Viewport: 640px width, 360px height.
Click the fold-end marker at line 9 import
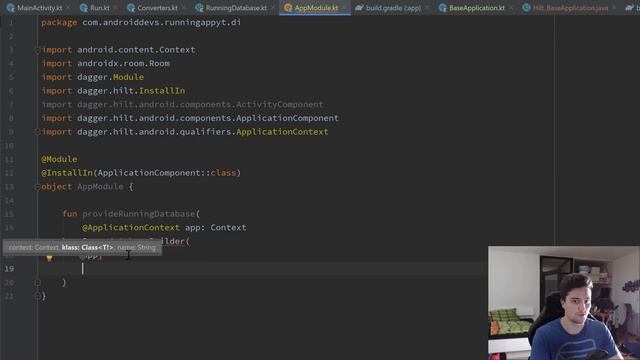pyautogui.click(x=38, y=132)
